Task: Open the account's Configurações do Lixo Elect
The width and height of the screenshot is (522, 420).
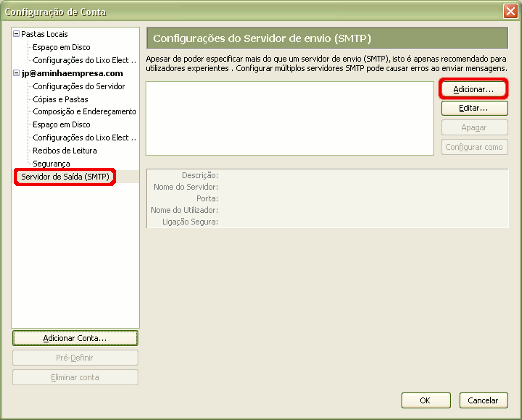Action: (85, 138)
